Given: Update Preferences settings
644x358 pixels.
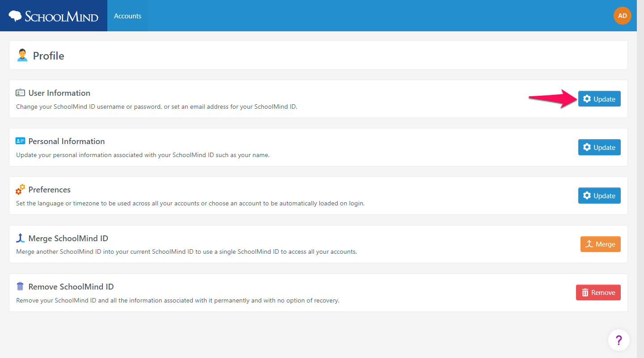Looking at the screenshot, I should 599,196.
